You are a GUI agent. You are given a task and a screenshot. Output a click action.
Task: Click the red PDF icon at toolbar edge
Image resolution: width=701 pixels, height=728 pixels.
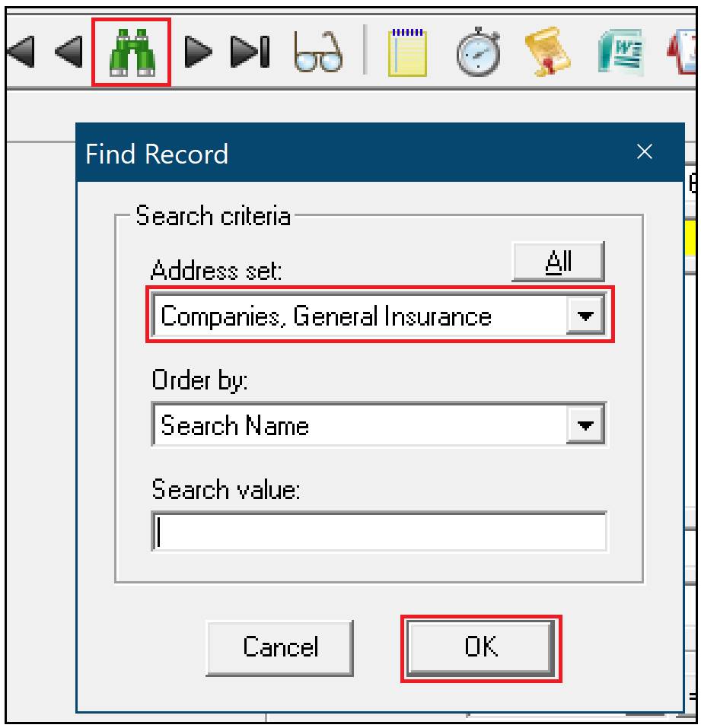tap(690, 53)
